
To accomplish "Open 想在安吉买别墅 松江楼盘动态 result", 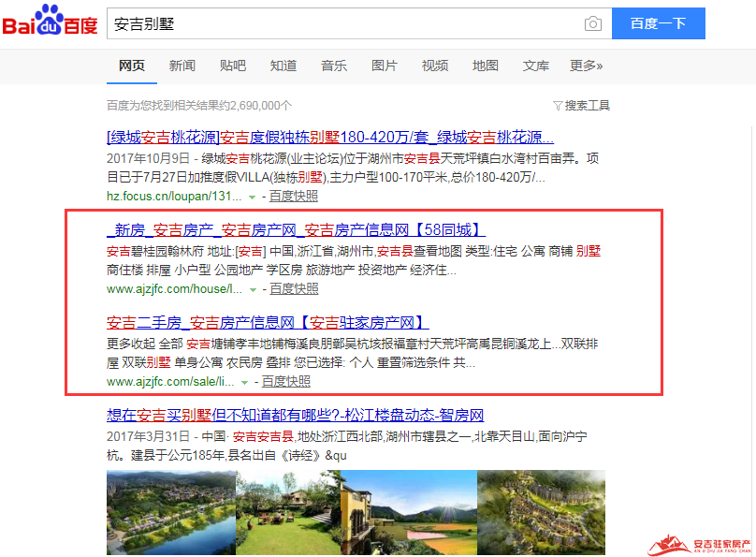I will (x=295, y=416).
